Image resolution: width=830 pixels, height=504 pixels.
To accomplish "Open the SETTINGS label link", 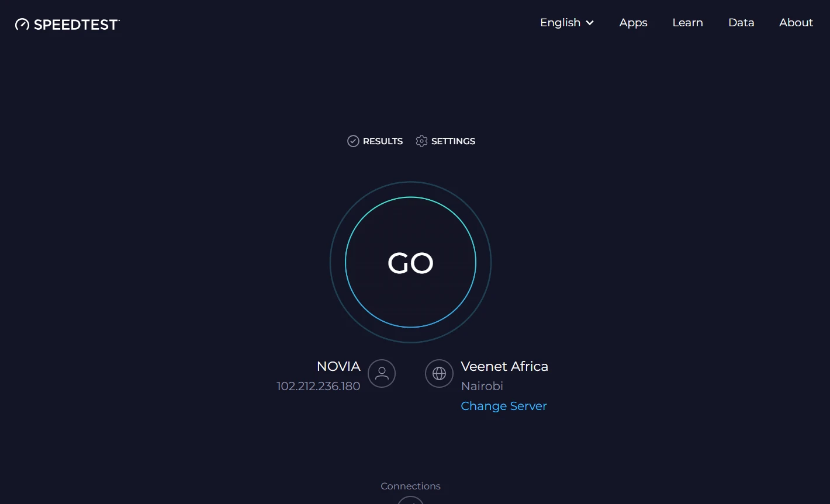I will click(x=453, y=141).
